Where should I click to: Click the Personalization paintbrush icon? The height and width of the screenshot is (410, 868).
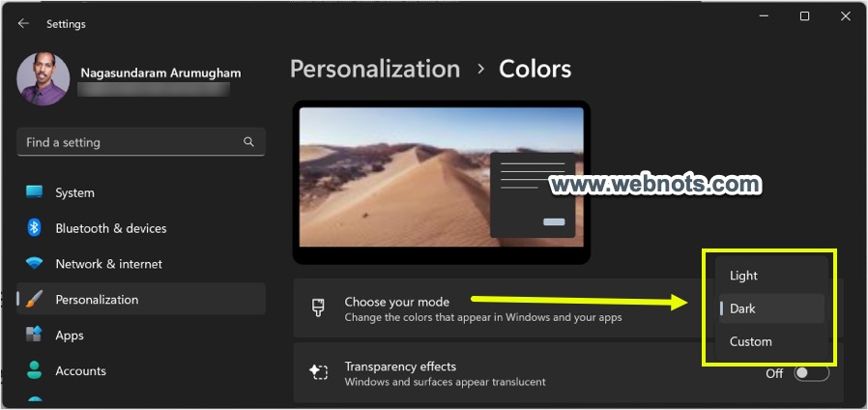pos(35,299)
